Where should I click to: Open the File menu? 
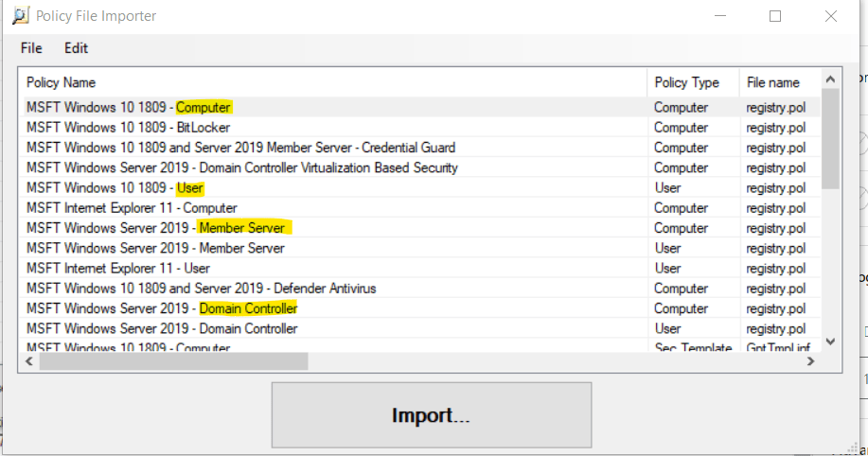[x=31, y=47]
